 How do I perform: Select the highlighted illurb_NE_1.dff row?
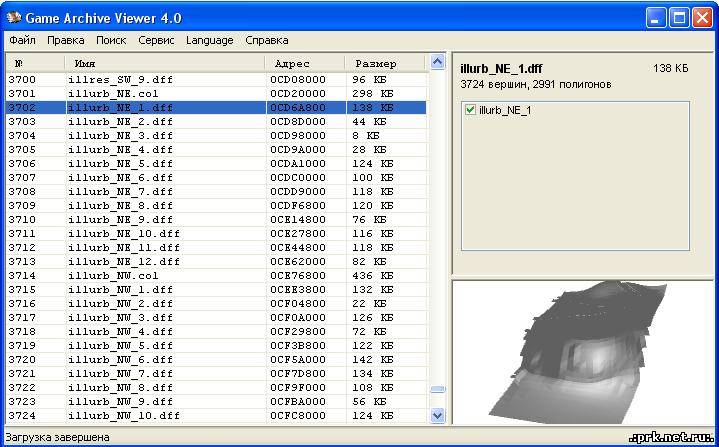click(216, 108)
